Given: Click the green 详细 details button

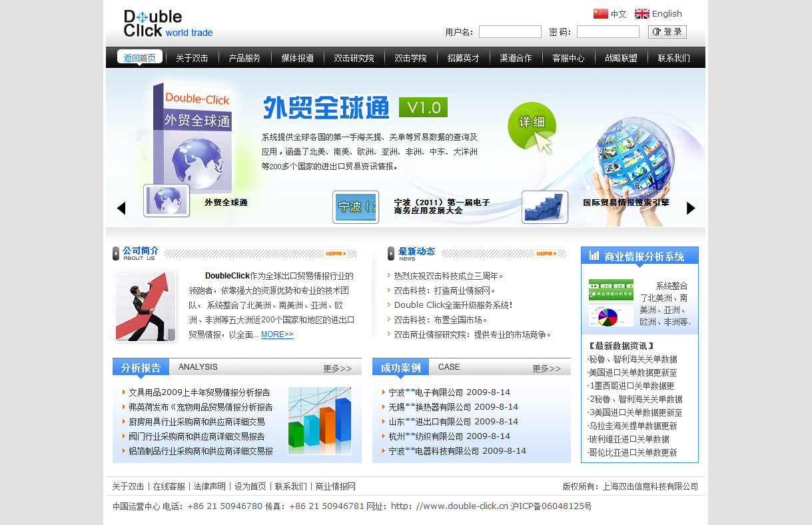Looking at the screenshot, I should coord(532,126).
